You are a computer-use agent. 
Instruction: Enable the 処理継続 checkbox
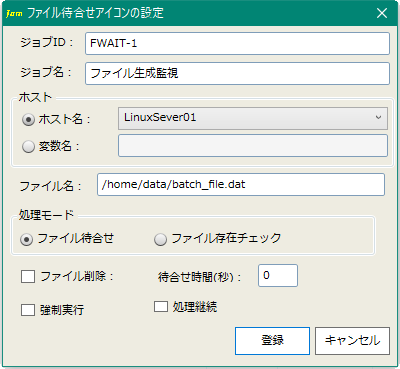(x=161, y=307)
